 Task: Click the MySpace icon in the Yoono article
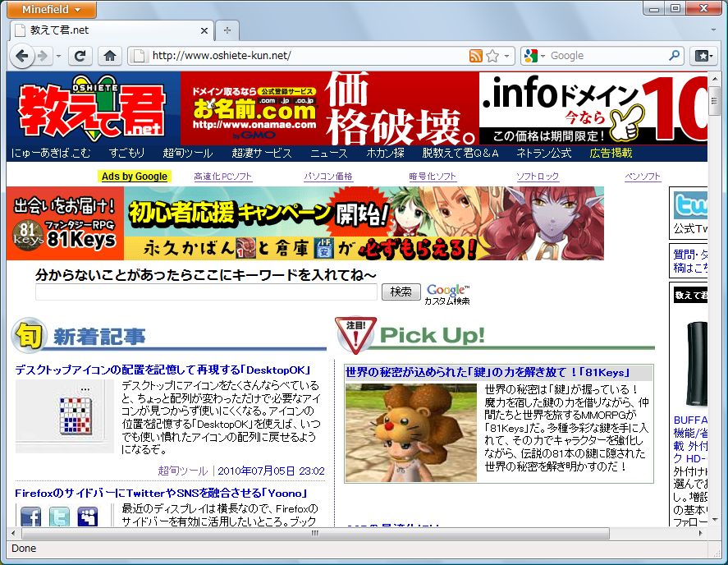coord(88,517)
